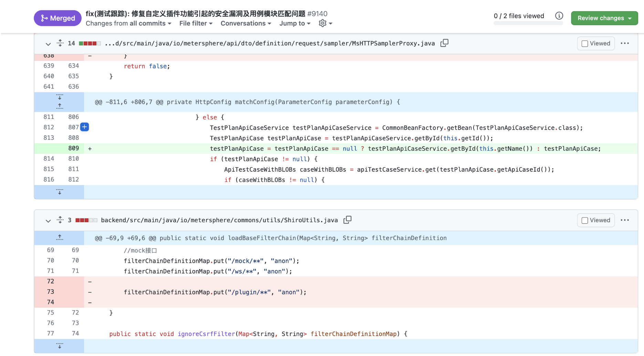Collapse the MsHTTPSamplerProxy.java file diff
The height and width of the screenshot is (356, 644).
coord(48,44)
